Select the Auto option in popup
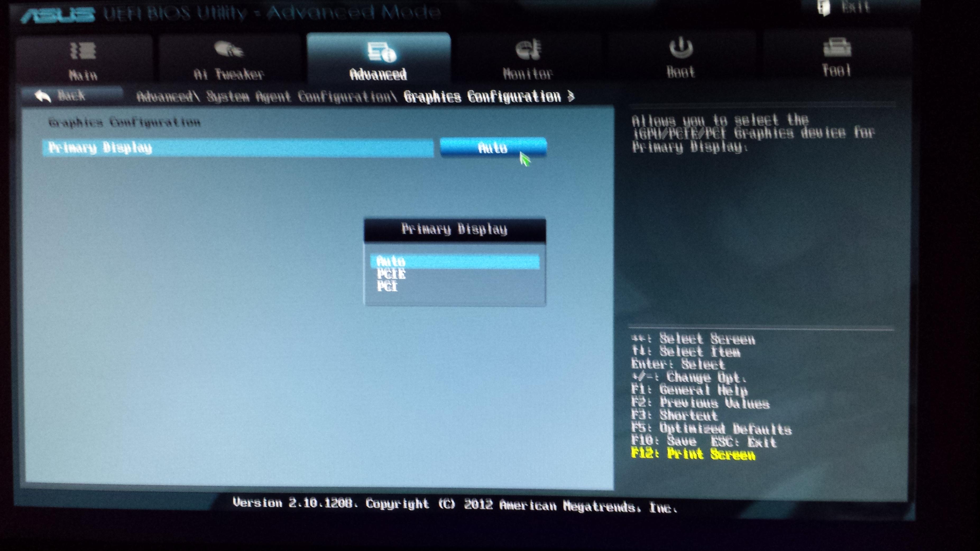 click(x=454, y=262)
